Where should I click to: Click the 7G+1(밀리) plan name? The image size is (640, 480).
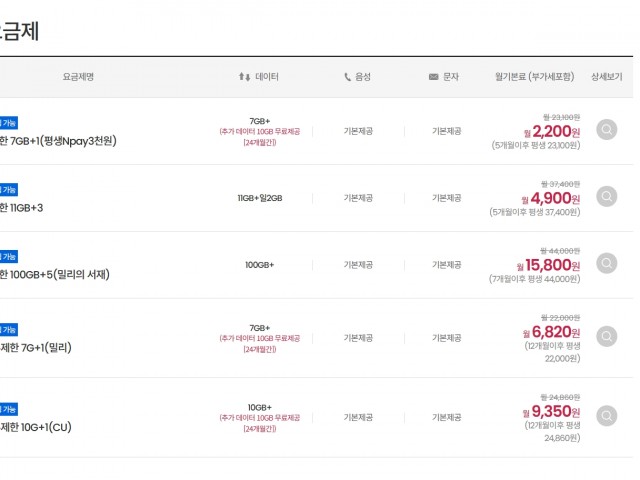pos(36,348)
